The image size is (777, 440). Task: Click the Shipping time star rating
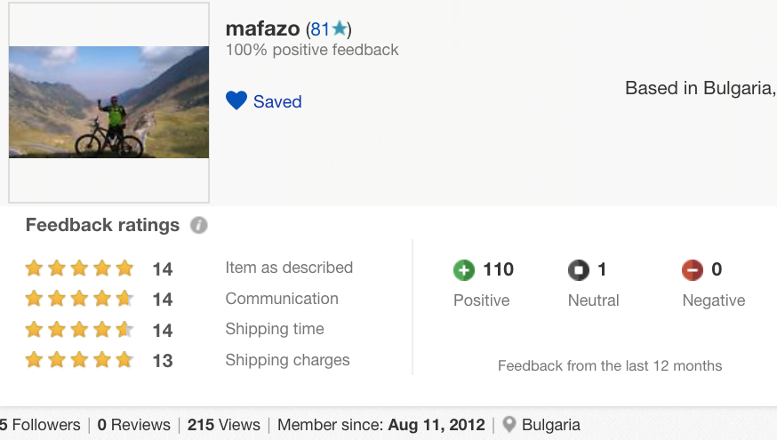click(80, 330)
